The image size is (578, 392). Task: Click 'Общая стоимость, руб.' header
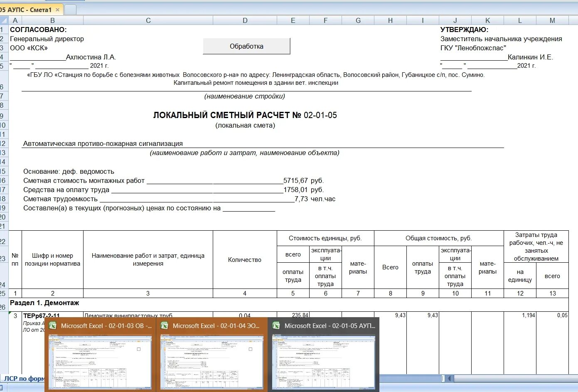point(439,238)
